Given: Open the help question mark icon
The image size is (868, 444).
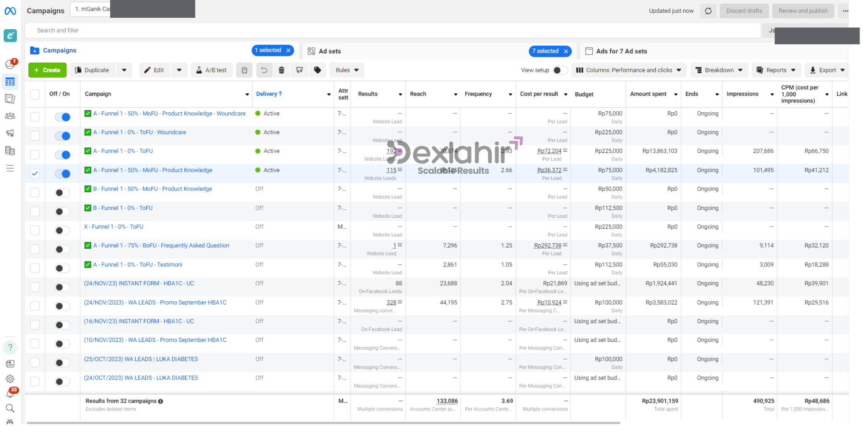Looking at the screenshot, I should 10,347.
